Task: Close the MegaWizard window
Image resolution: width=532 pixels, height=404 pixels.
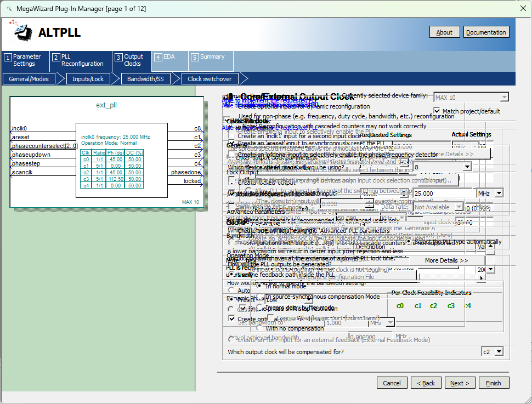Action: pyautogui.click(x=523, y=8)
